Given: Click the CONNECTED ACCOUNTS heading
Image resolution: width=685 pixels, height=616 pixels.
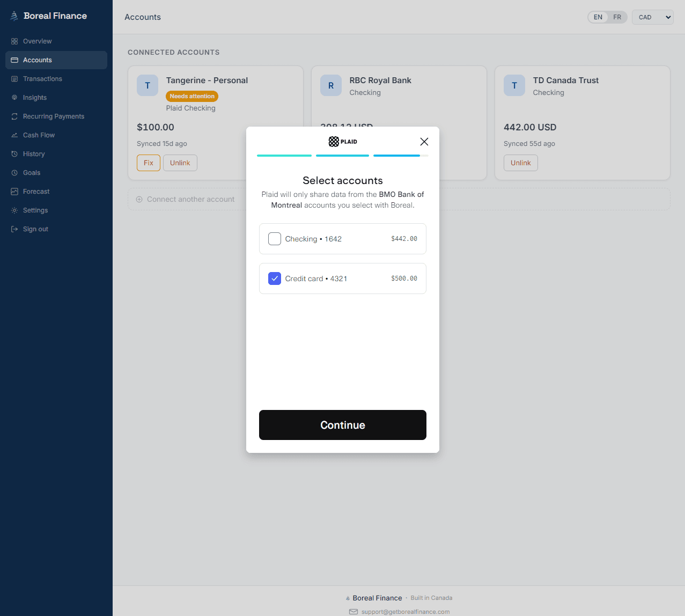Looking at the screenshot, I should (174, 53).
